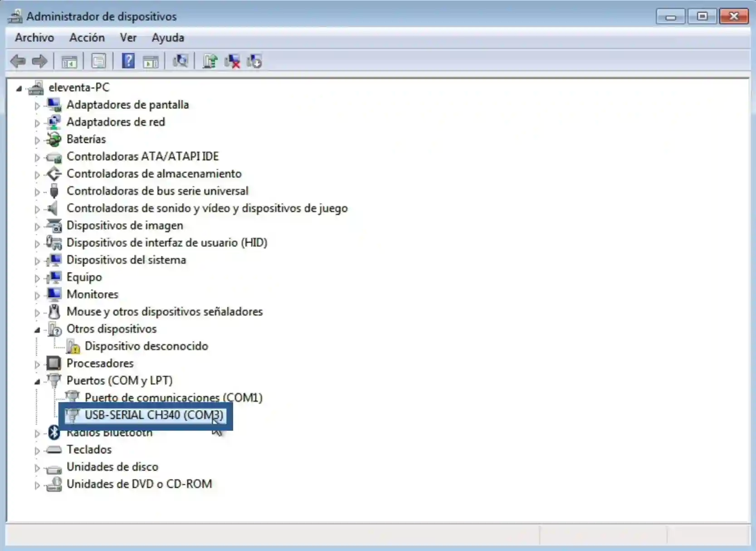Click the show console tree toolbar icon

coord(69,61)
